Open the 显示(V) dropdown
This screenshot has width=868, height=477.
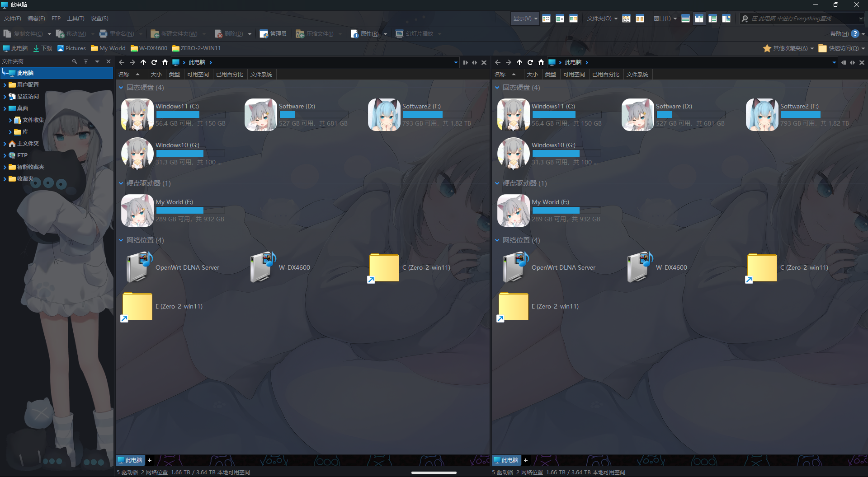tap(525, 19)
